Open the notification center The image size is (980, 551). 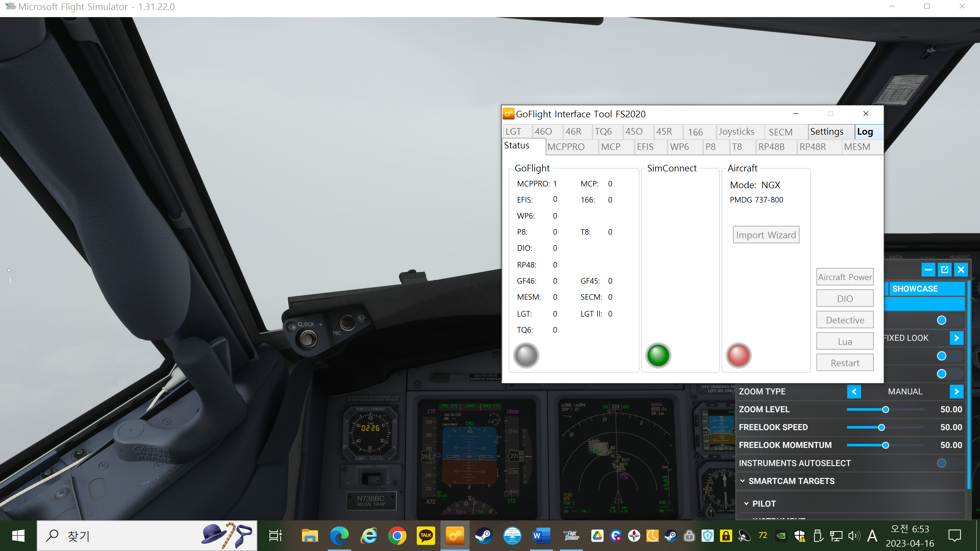coord(954,536)
